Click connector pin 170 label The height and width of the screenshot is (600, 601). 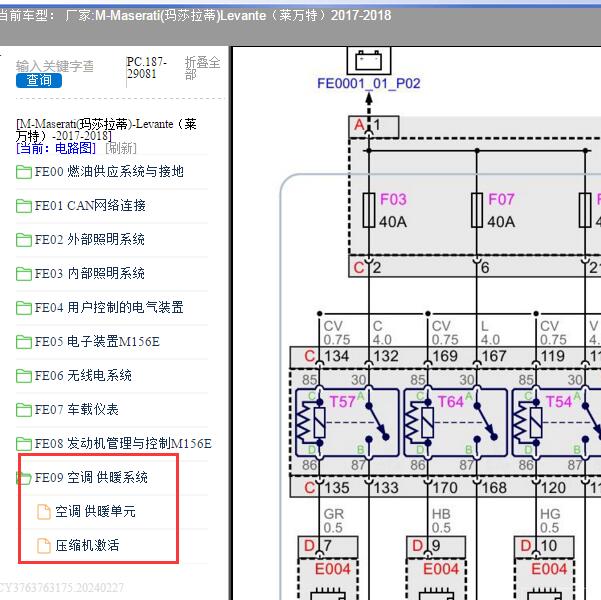point(445,488)
